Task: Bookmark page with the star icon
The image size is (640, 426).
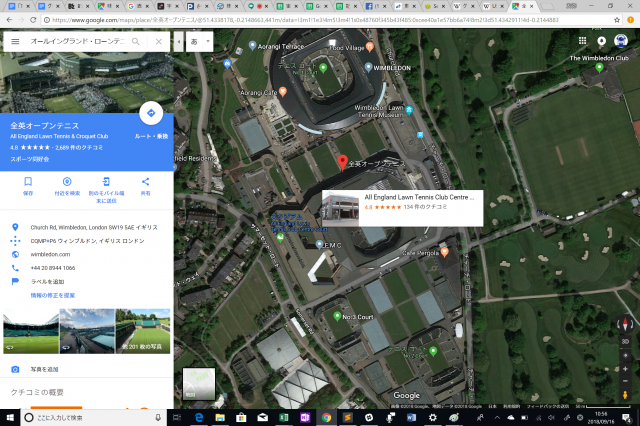Action: click(x=617, y=20)
